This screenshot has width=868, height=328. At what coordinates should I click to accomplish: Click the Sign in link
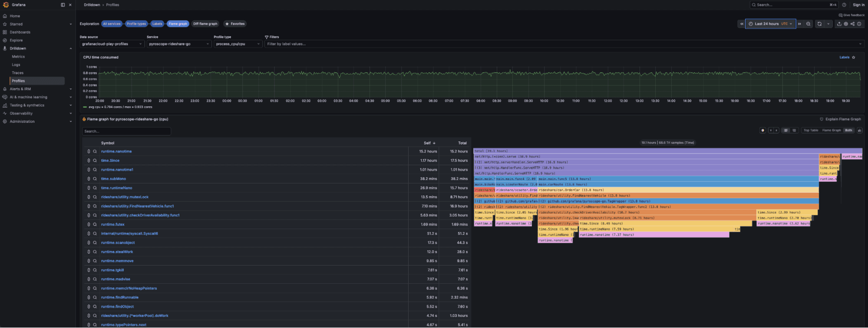point(858,5)
